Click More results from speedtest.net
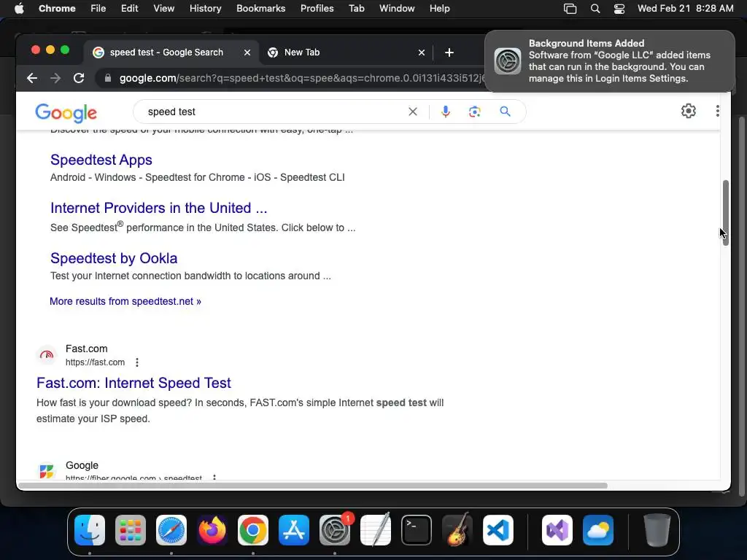 (x=125, y=301)
